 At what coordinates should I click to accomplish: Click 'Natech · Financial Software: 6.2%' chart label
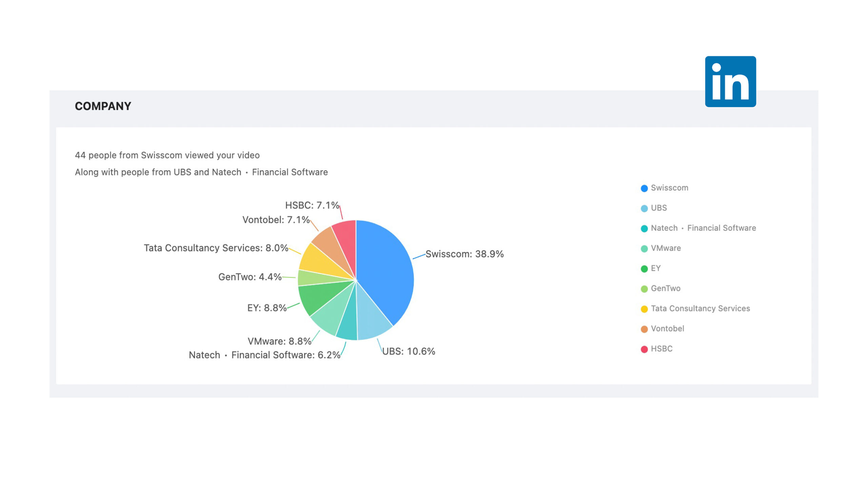click(x=264, y=355)
